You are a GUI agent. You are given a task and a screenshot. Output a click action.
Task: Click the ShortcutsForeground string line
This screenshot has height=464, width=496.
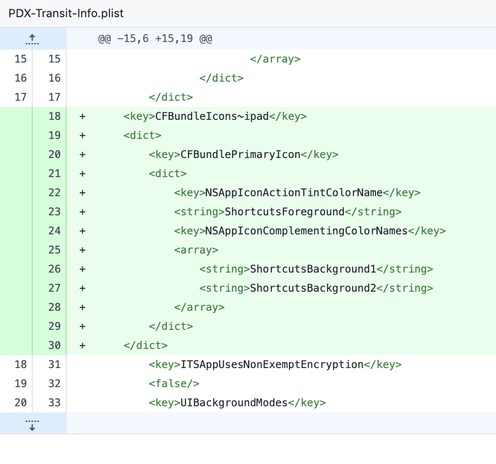[288, 212]
